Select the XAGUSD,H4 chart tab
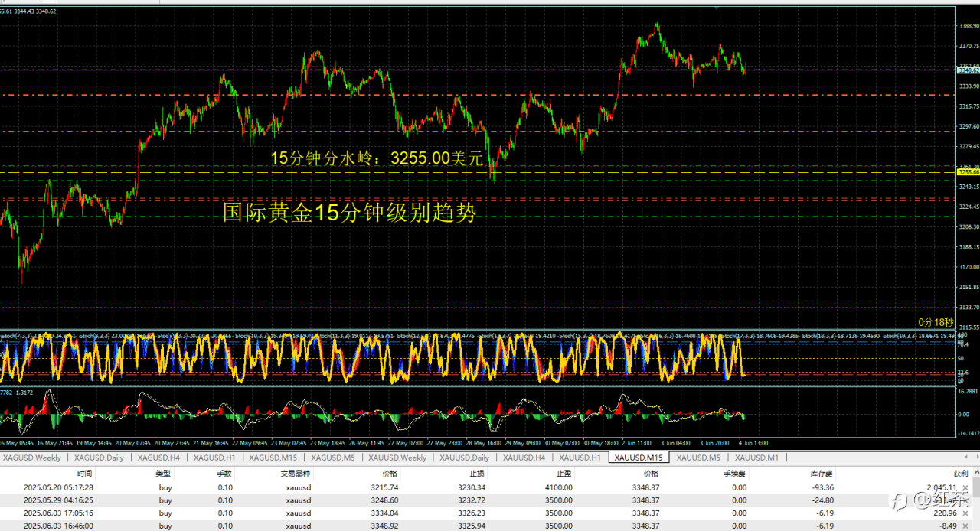 tap(159, 458)
